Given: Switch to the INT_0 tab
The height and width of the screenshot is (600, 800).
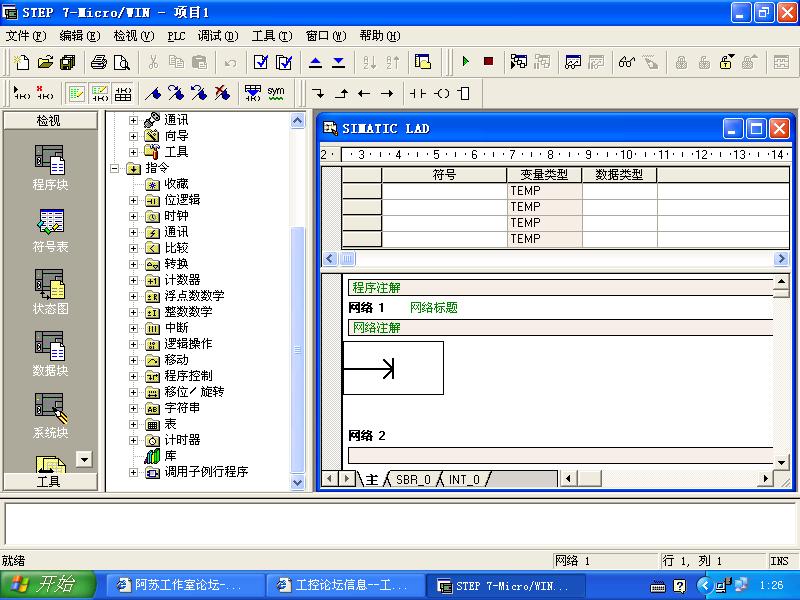Looking at the screenshot, I should [464, 480].
